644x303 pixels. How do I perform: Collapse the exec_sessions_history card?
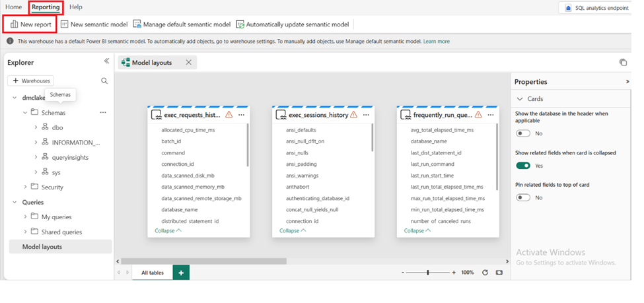click(293, 231)
